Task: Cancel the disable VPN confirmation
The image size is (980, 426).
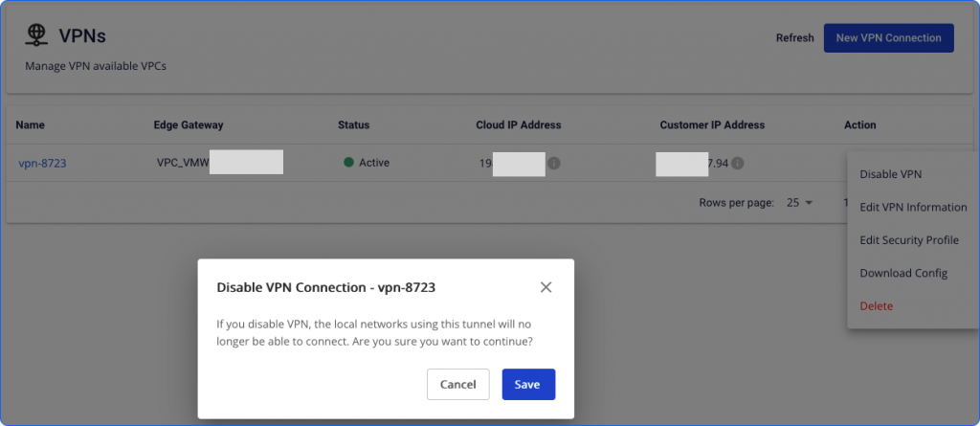Action: pyautogui.click(x=457, y=384)
